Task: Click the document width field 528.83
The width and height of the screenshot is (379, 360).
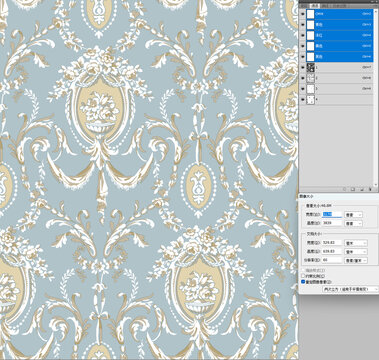Action: 332,243
